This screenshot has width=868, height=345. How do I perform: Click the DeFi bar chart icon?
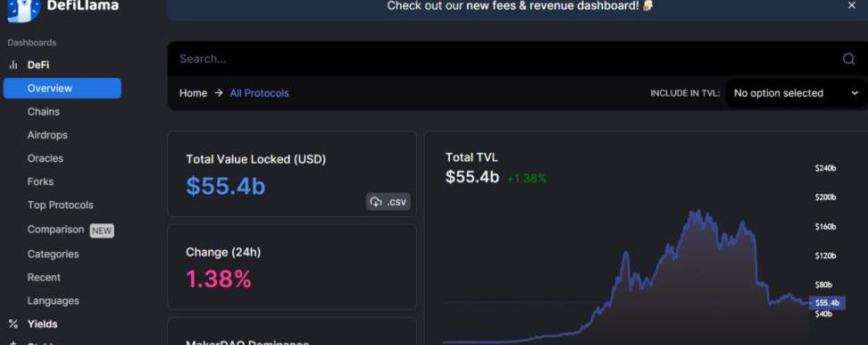point(13,64)
